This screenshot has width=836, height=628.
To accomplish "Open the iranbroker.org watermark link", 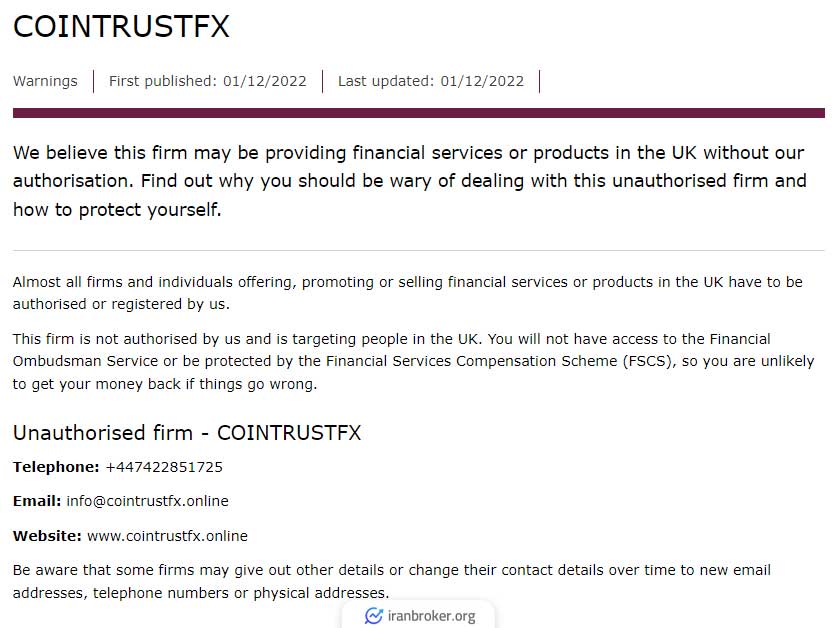I will tap(420, 616).
